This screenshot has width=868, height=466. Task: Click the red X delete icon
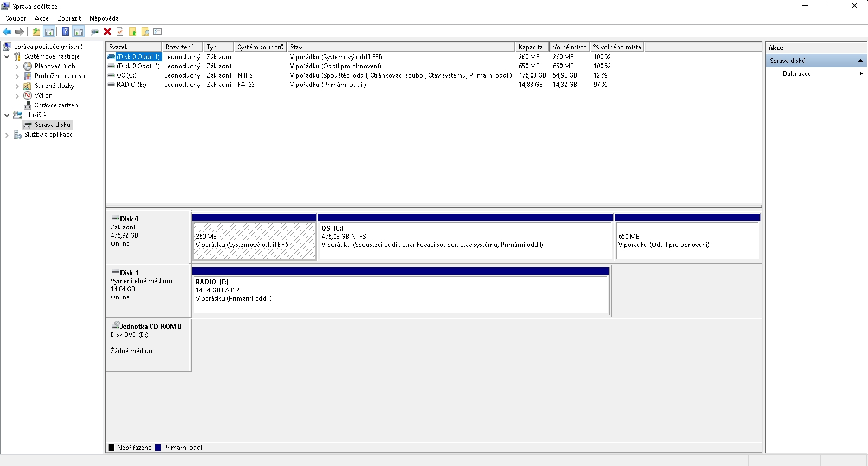(107, 31)
